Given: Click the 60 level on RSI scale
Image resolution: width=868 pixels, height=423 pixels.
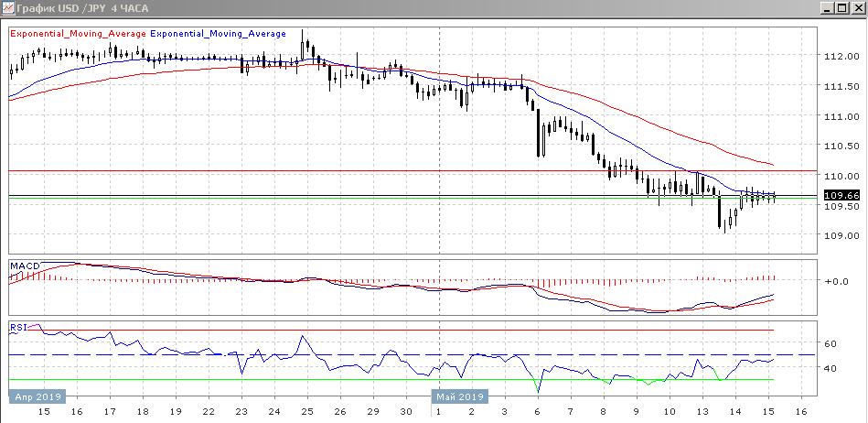Looking at the screenshot, I should [831, 344].
